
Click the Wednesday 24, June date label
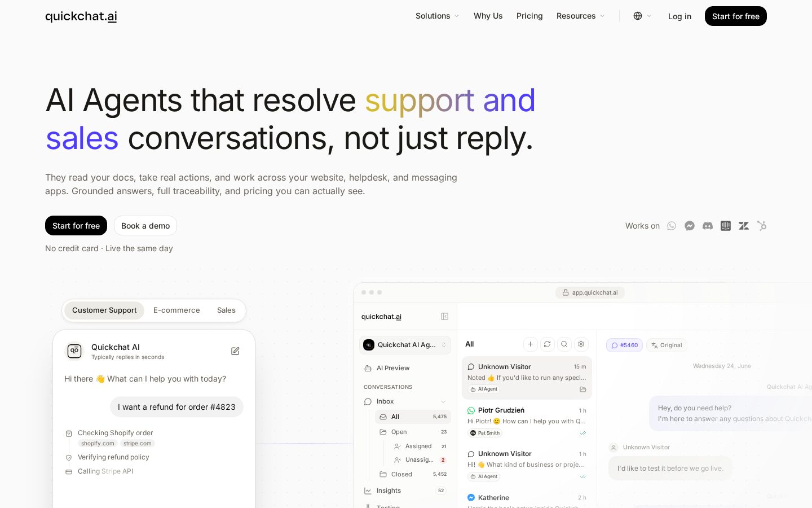point(722,366)
